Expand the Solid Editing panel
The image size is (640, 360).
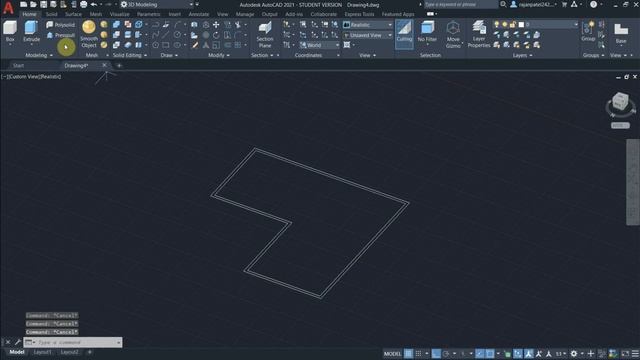pyautogui.click(x=129, y=55)
